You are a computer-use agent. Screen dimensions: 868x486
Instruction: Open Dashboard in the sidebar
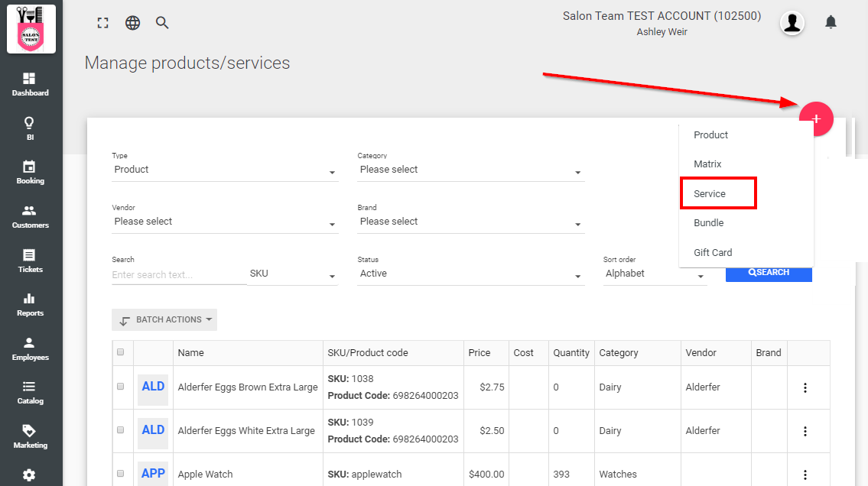coord(31,84)
